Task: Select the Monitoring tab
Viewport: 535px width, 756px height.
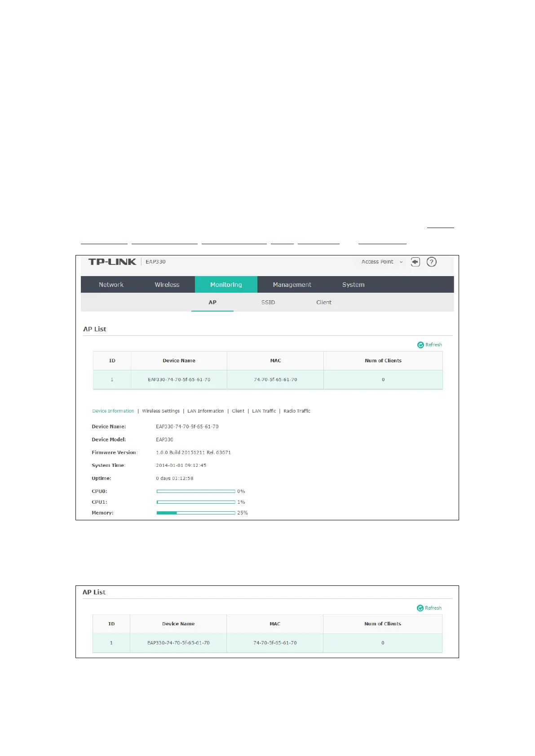Action: (226, 285)
